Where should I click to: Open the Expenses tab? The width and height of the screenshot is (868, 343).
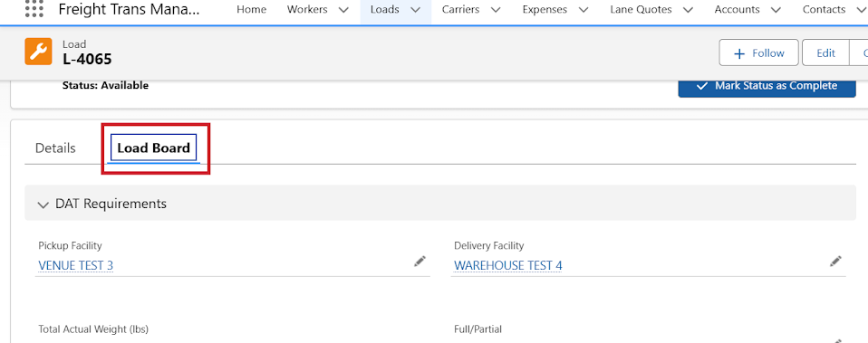[545, 9]
